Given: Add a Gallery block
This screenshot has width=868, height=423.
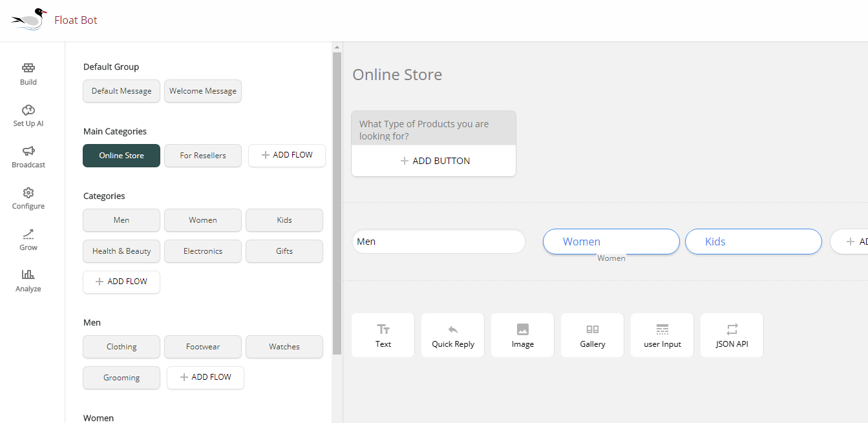Looking at the screenshot, I should (x=593, y=335).
